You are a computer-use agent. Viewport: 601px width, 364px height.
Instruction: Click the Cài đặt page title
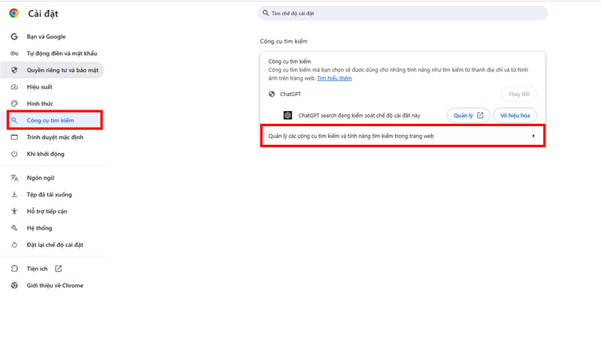coord(43,14)
